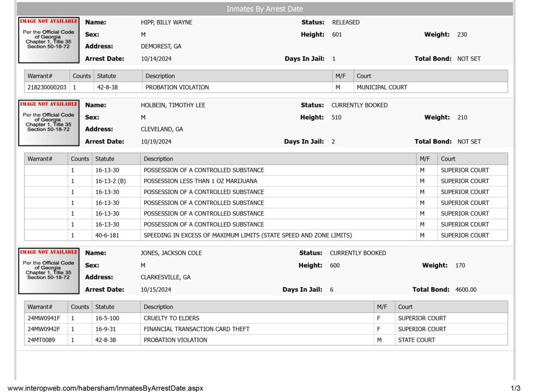Click the name JONES, JACKSON COLE
The height and width of the screenshot is (392, 534).
[x=171, y=253]
